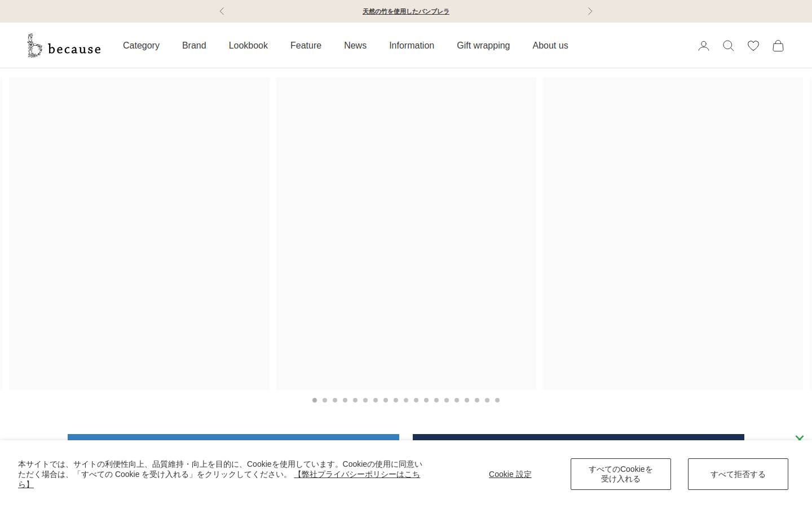
Task: Open the Brand menu
Action: pyautogui.click(x=194, y=45)
